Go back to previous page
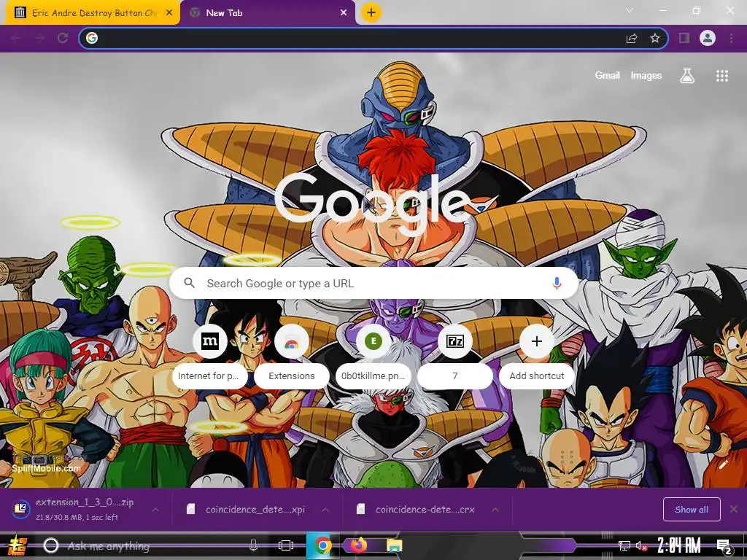This screenshot has height=560, width=747. (x=16, y=38)
